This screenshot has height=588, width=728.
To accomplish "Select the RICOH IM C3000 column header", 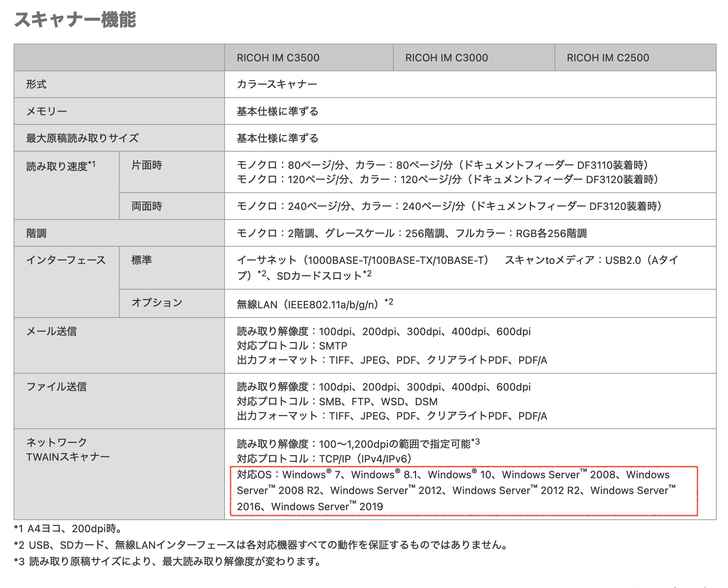I will (x=446, y=58).
